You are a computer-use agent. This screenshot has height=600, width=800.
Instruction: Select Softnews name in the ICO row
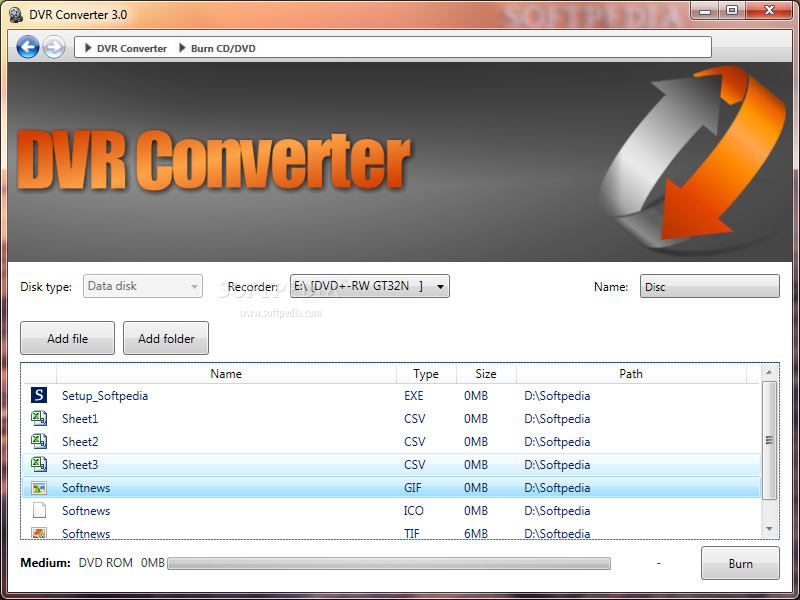[86, 511]
